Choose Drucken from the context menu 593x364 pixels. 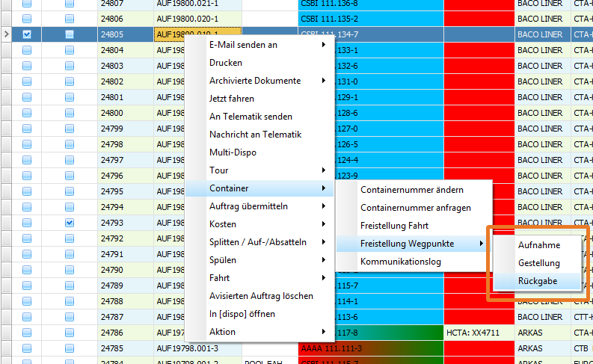click(226, 63)
